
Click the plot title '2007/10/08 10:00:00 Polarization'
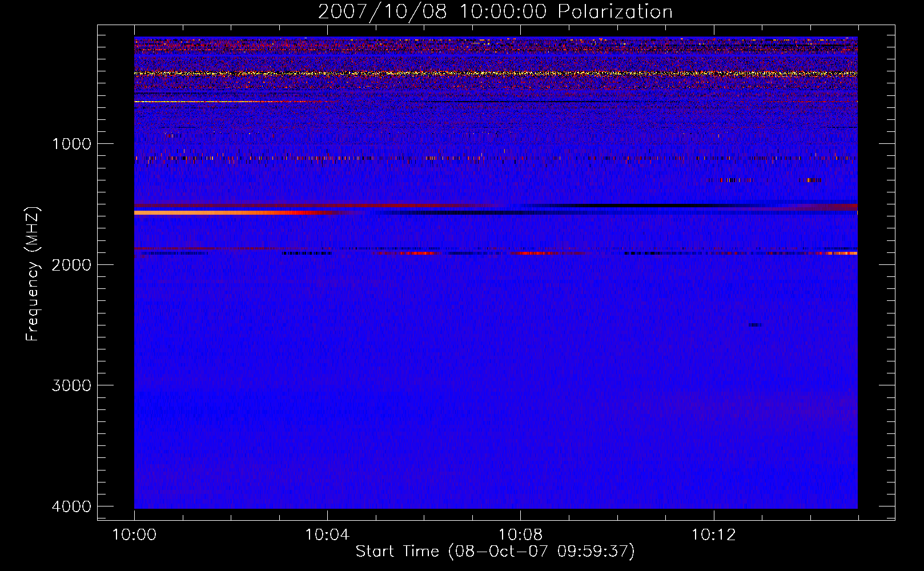495,11
